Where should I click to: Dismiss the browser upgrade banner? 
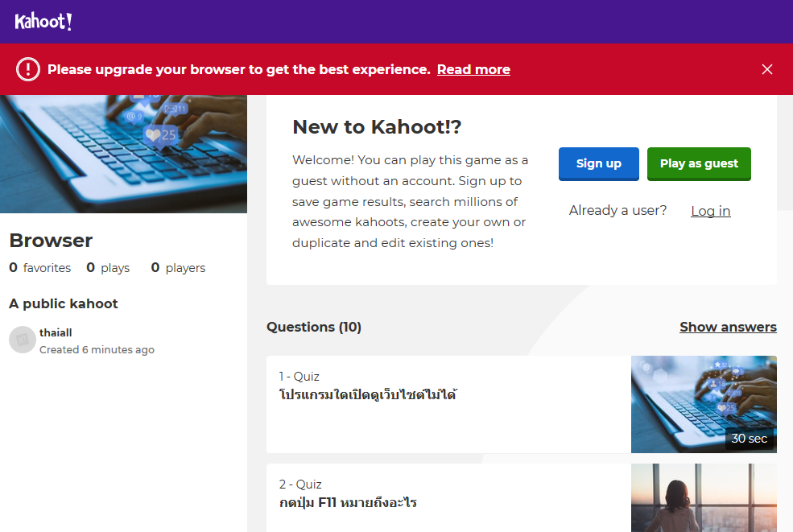(x=766, y=69)
